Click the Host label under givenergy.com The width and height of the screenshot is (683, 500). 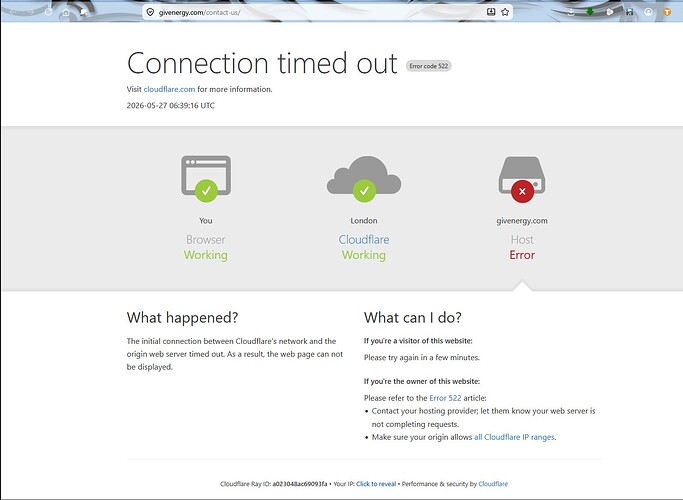[x=522, y=240]
